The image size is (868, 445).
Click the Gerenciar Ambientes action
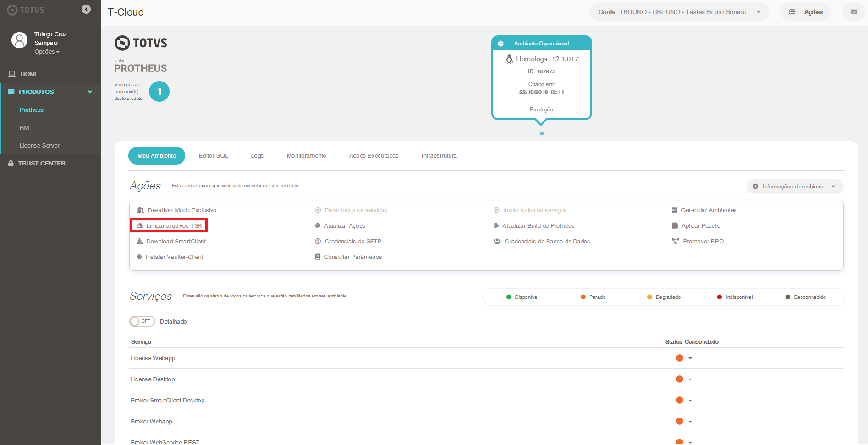tap(704, 210)
